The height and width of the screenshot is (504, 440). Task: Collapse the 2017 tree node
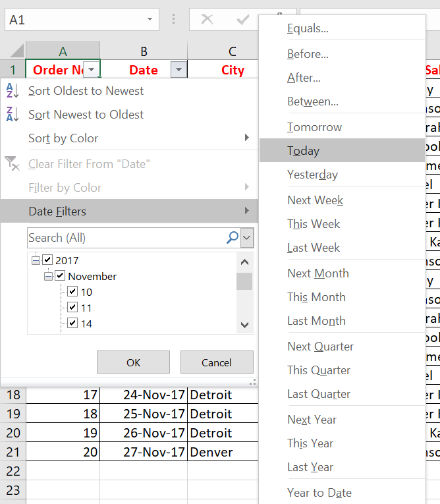click(x=36, y=260)
